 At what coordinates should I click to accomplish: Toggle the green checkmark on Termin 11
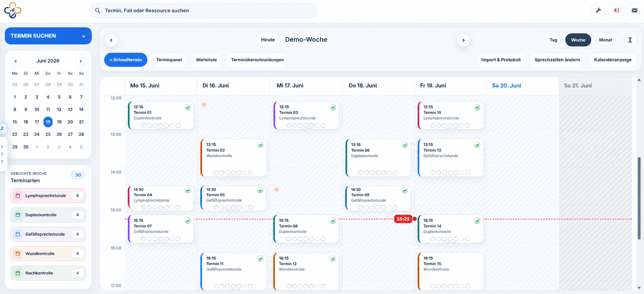[260, 259]
